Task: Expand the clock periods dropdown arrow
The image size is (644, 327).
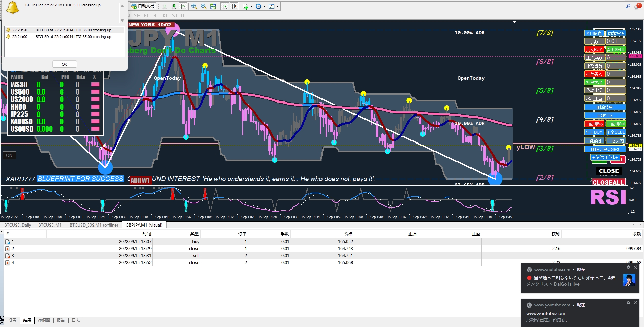Action: tap(264, 7)
